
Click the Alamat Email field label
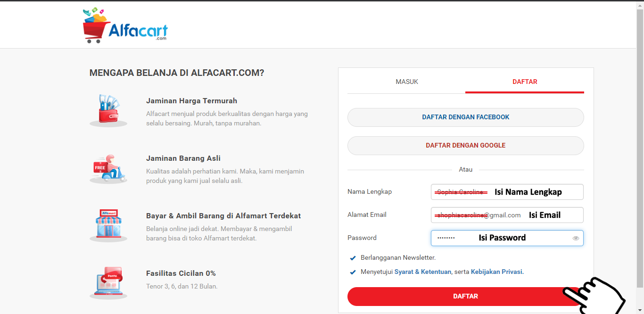(367, 215)
